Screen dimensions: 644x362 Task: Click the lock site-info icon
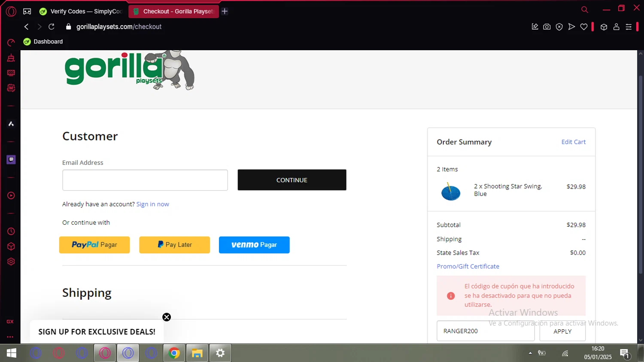pos(68,27)
